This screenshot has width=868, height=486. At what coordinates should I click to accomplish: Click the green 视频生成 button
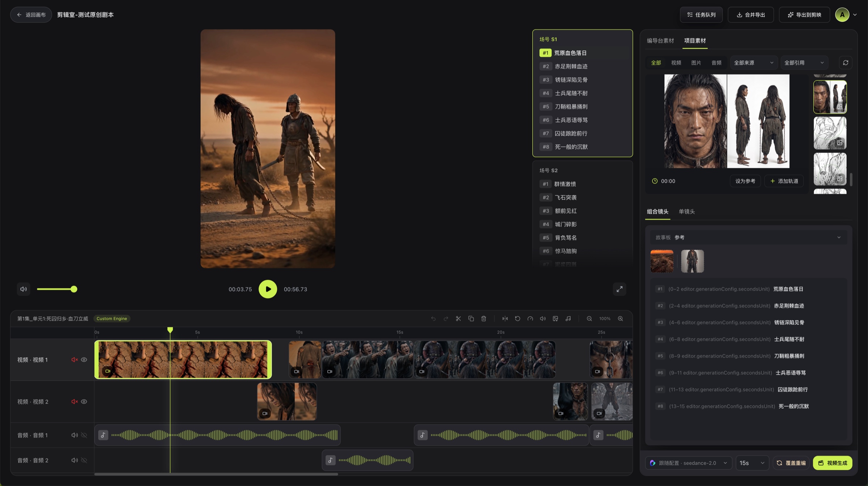[x=833, y=463]
